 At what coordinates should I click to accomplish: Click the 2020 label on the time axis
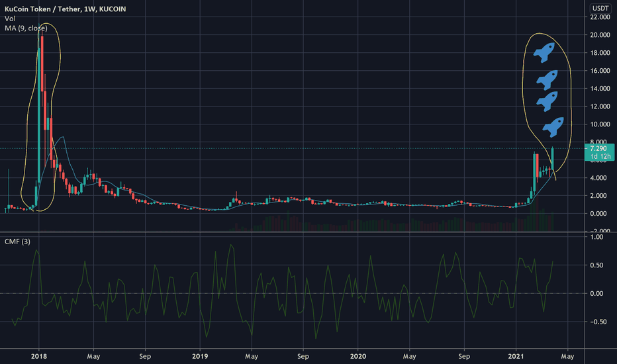tap(357, 356)
